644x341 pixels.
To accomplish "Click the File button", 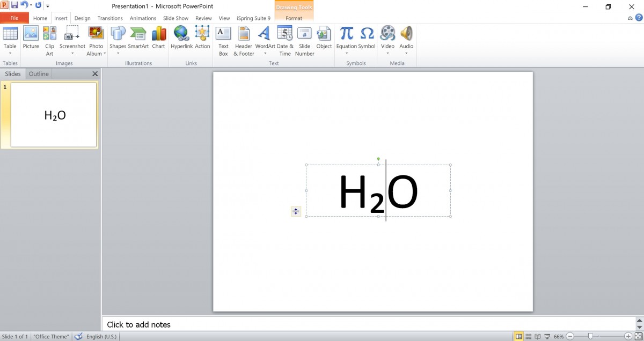I will click(14, 18).
